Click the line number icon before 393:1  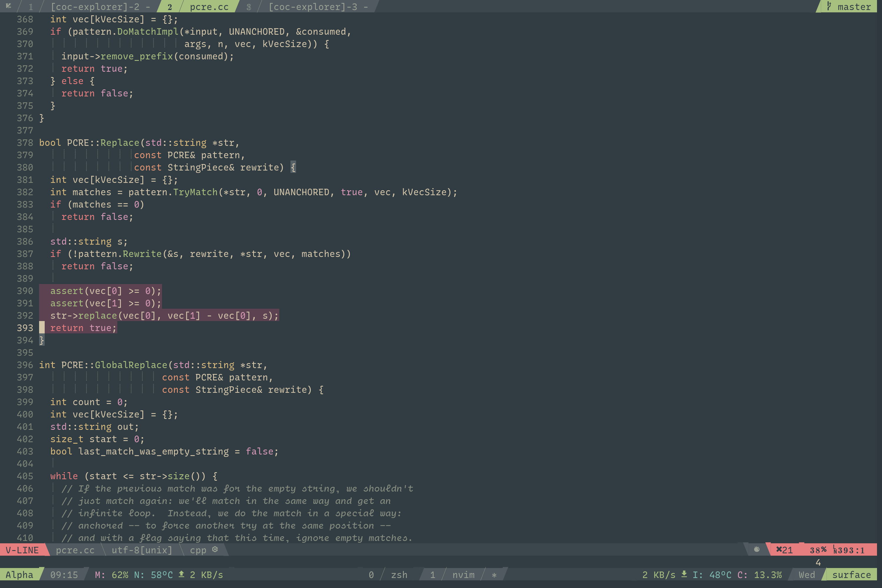click(835, 550)
